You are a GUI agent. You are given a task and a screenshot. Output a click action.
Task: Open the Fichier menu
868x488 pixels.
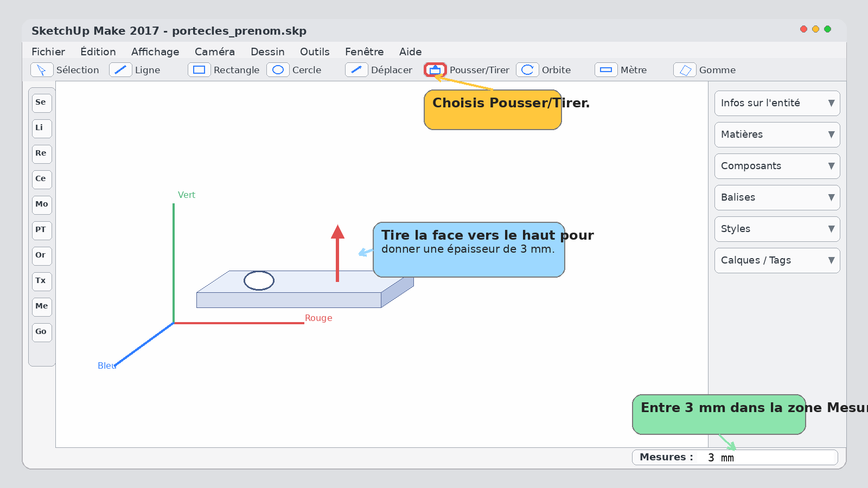click(48, 52)
